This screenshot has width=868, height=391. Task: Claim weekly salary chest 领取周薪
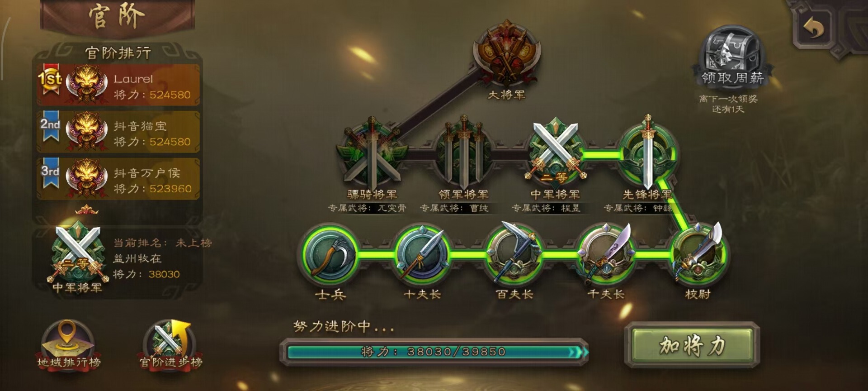point(731,56)
